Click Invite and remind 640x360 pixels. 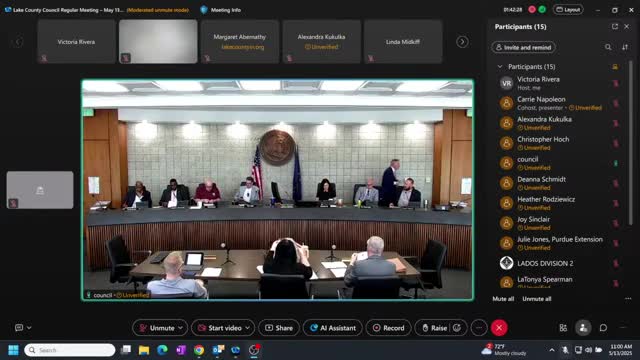523,47
